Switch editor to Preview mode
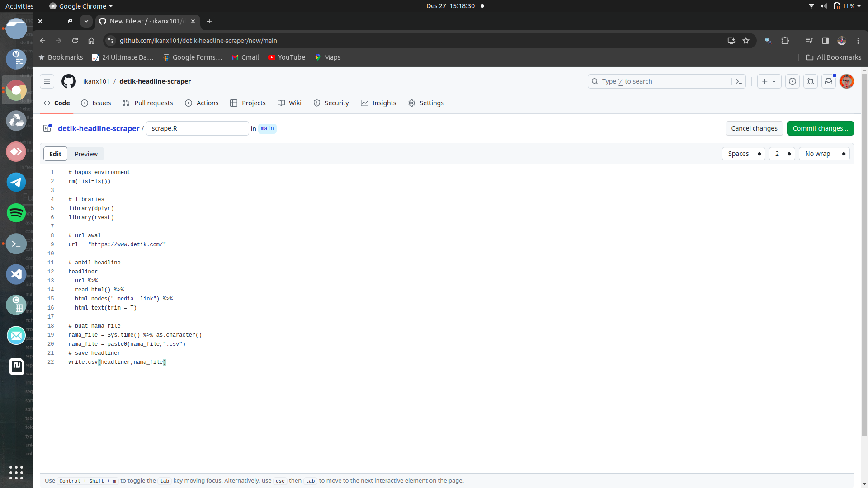The height and width of the screenshot is (488, 868). point(86,154)
